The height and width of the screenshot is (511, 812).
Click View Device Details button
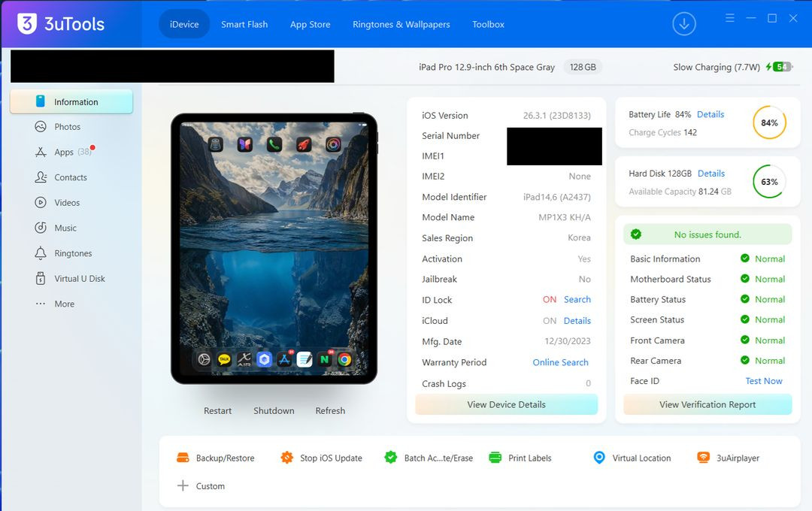[506, 404]
